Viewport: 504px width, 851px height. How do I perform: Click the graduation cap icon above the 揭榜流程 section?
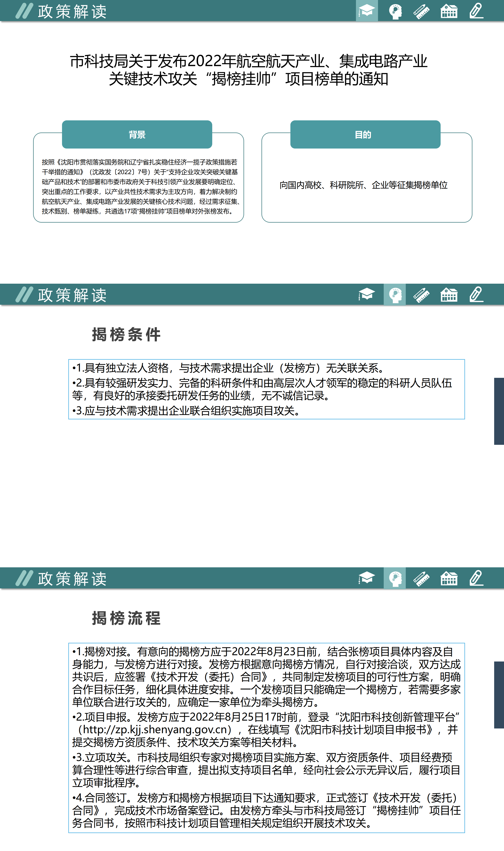coord(366,578)
